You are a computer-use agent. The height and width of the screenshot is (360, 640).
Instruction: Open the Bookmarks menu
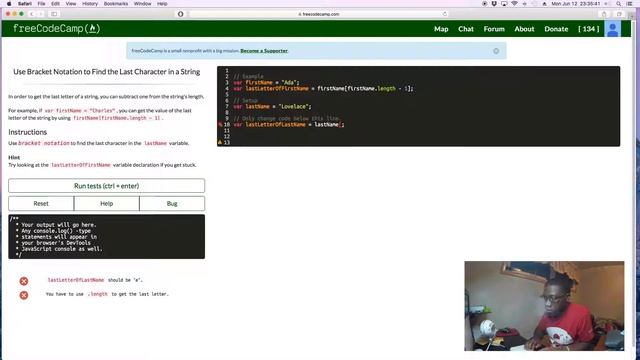point(116,4)
